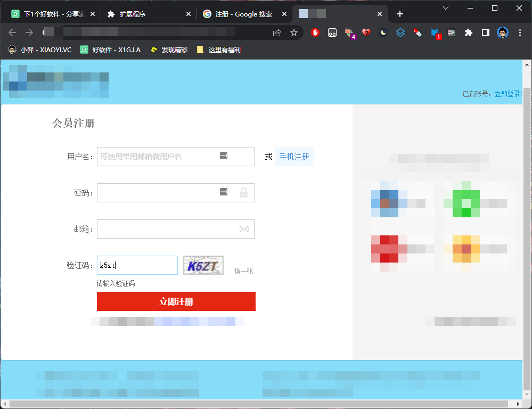The image size is (532, 409).
Task: Switch to 手机注册 phone registration
Action: coord(294,157)
